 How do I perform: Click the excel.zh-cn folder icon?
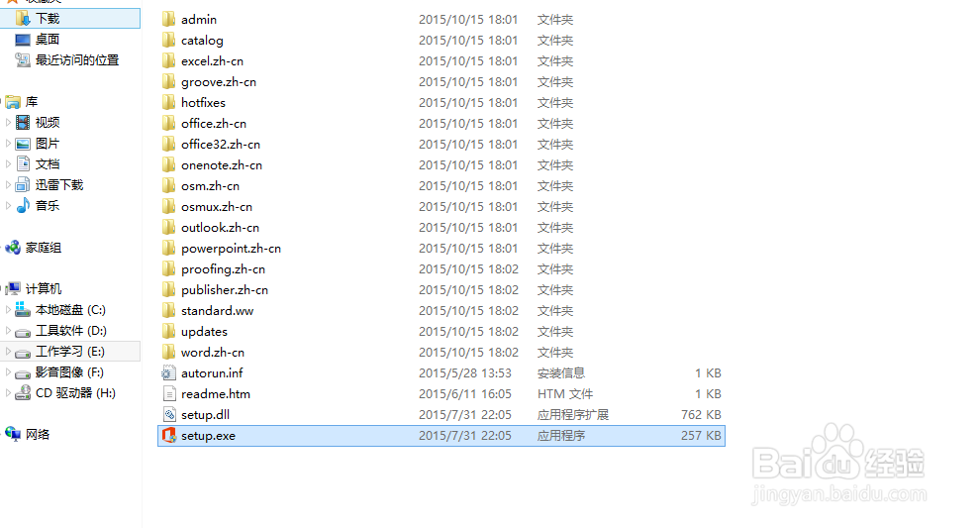[168, 61]
